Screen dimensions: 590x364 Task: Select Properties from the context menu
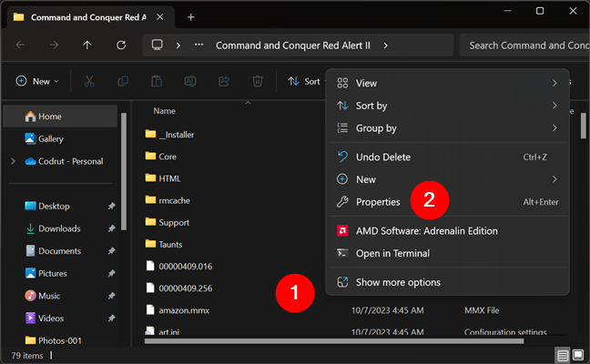point(377,202)
